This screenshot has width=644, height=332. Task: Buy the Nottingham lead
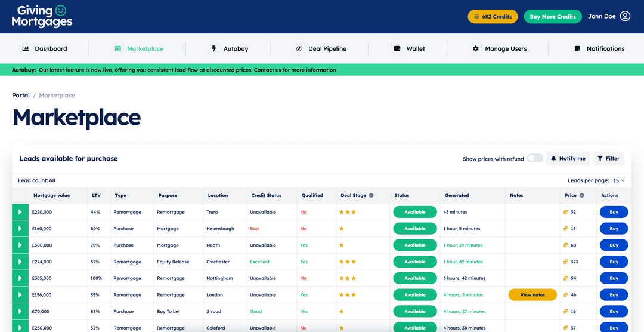(614, 278)
